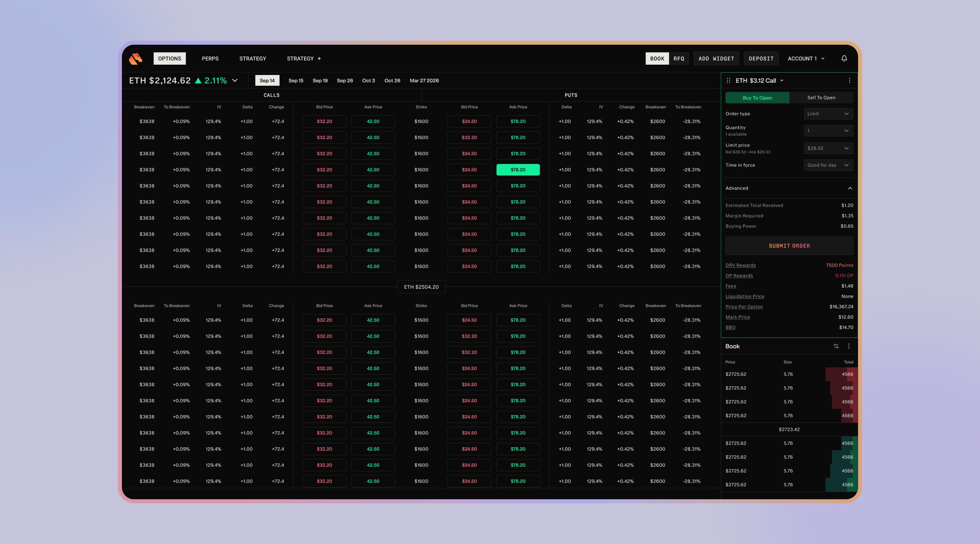Viewport: 980px width, 544px height.
Task: Select Buy To Open
Action: click(x=757, y=98)
